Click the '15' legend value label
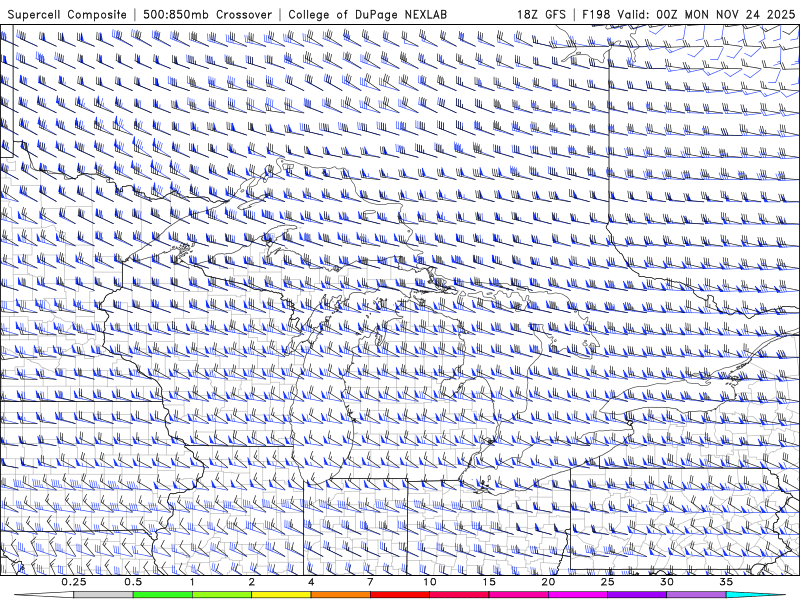The image size is (800, 600). click(x=489, y=582)
